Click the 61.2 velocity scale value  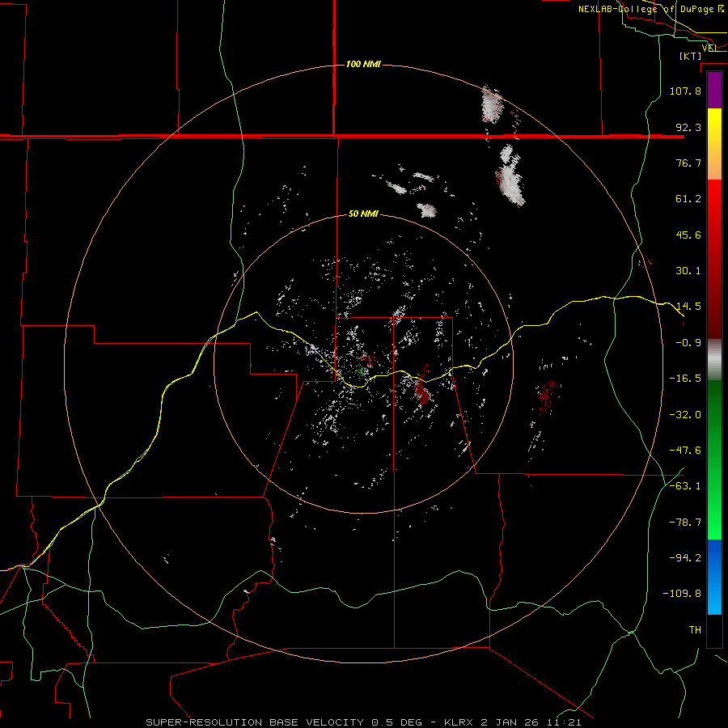point(688,199)
